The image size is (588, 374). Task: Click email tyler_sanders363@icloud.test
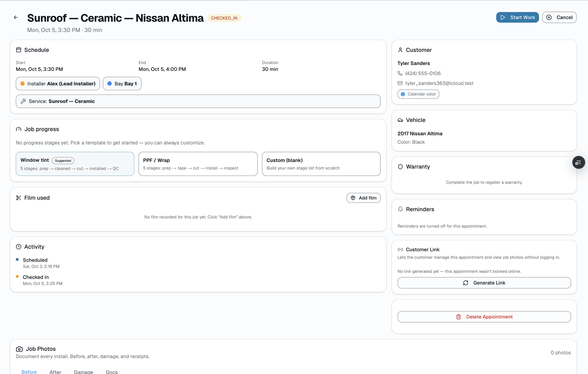coord(439,83)
